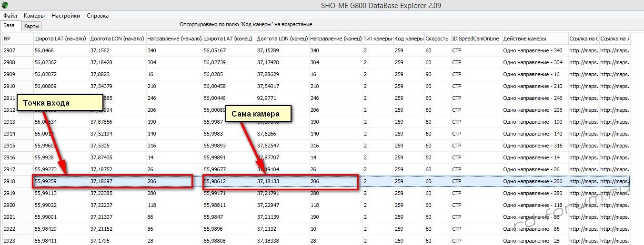Switch to the Карты tab
644x245 pixels.
point(31,26)
